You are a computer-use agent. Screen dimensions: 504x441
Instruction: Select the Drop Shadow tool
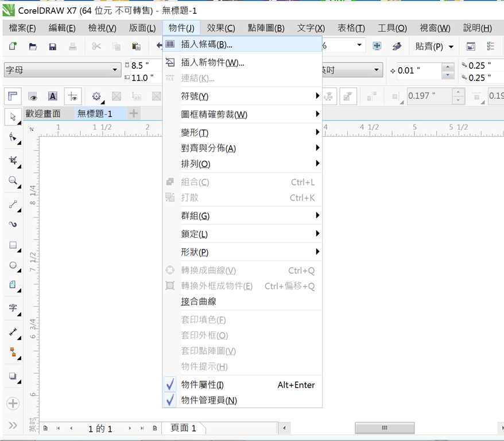[x=13, y=376]
